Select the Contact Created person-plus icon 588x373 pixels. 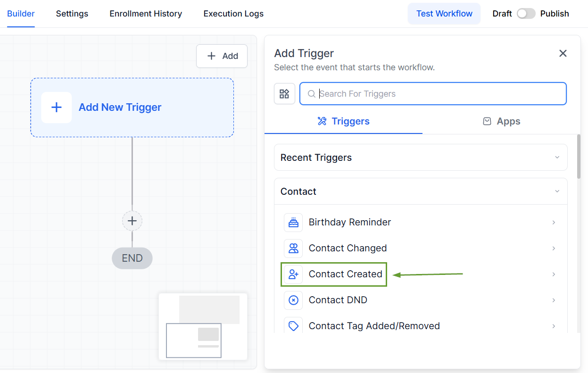pos(293,274)
